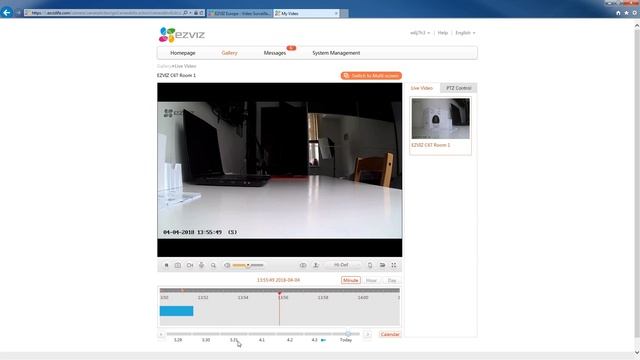Take a snapshot with the camera icon

tap(178, 265)
